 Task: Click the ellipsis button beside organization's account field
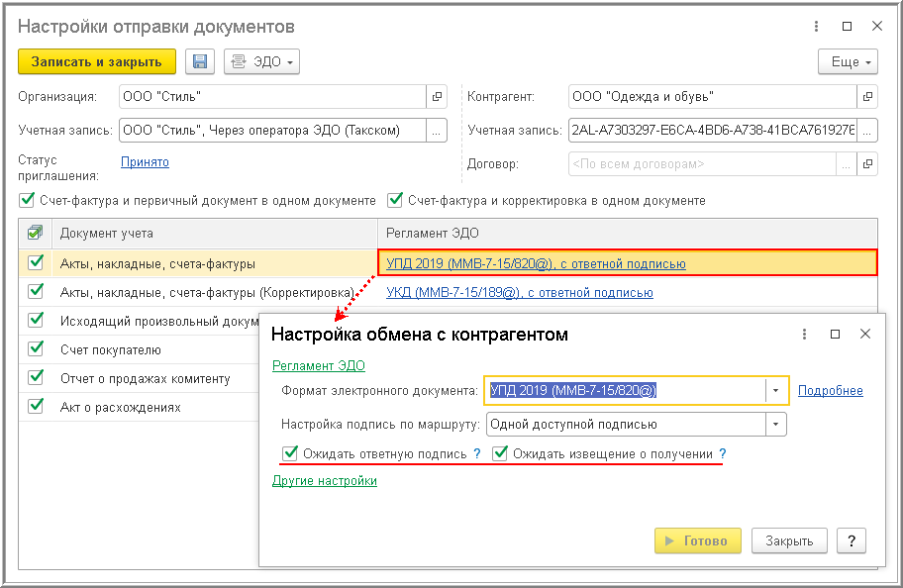437,130
